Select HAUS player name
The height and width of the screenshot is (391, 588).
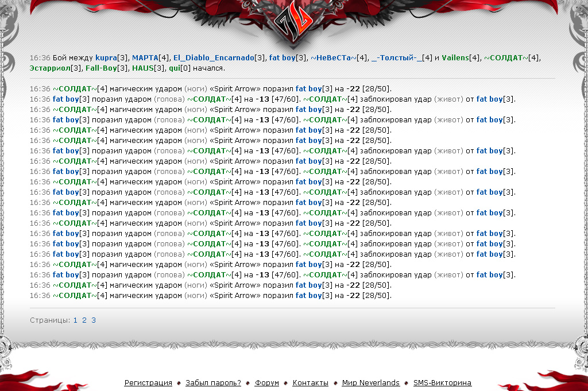pos(143,68)
